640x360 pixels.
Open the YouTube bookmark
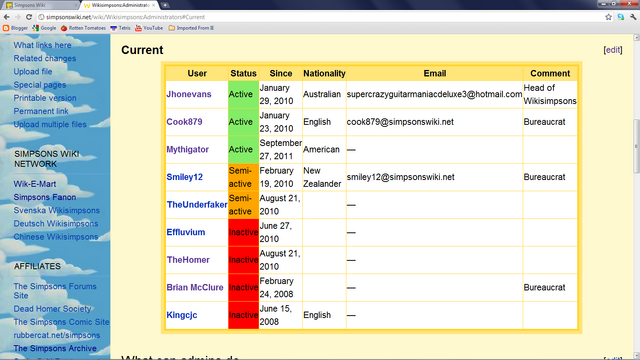(149, 28)
